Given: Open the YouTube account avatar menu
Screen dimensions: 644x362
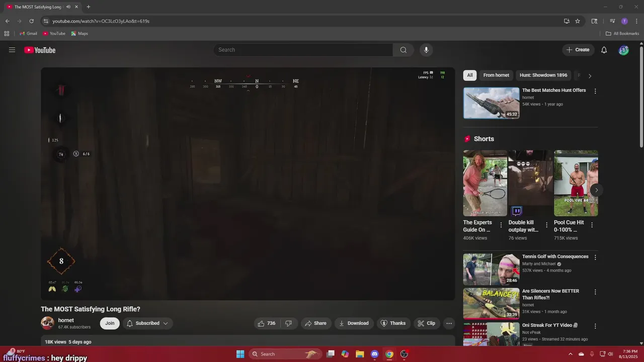Looking at the screenshot, I should (623, 50).
